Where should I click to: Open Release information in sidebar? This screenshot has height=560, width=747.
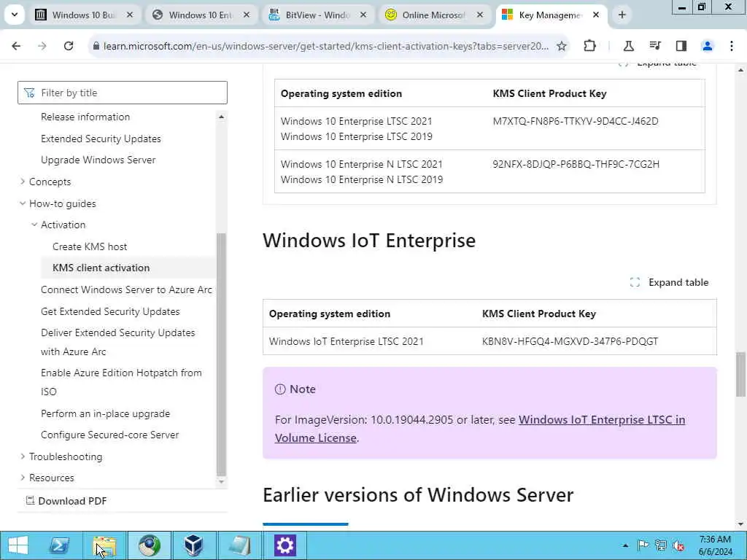pyautogui.click(x=85, y=117)
